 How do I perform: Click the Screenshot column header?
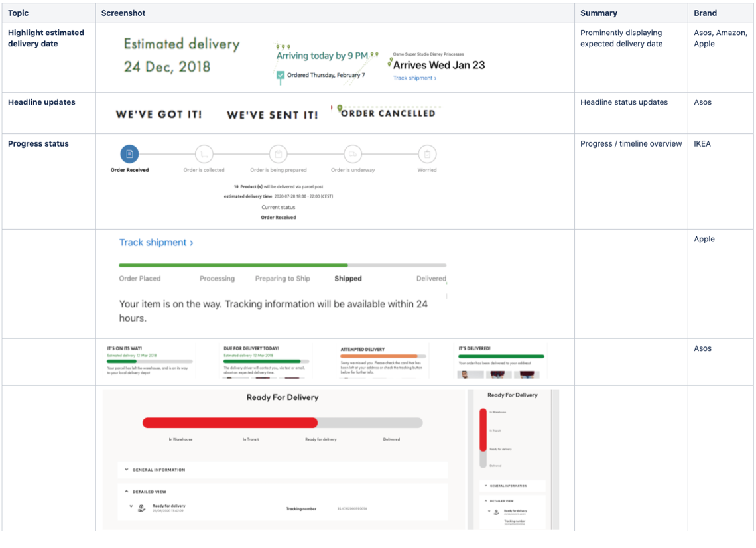pos(123,13)
